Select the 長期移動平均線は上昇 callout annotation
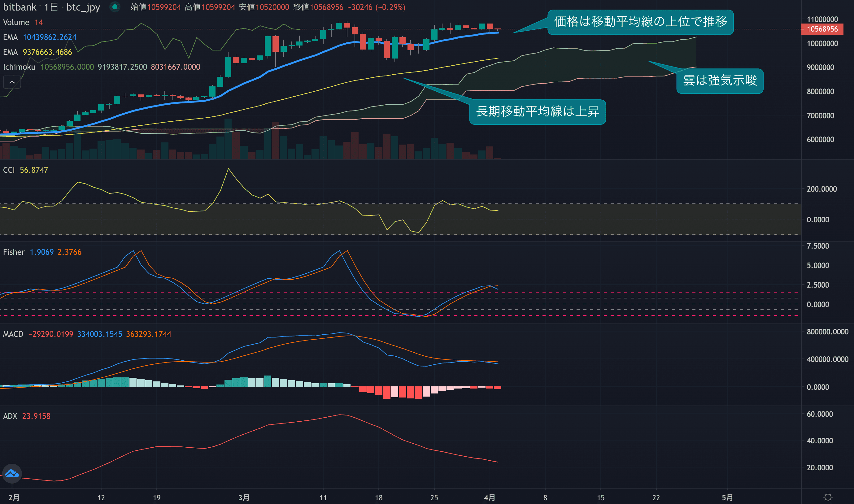The height and width of the screenshot is (504, 854). 537,112
